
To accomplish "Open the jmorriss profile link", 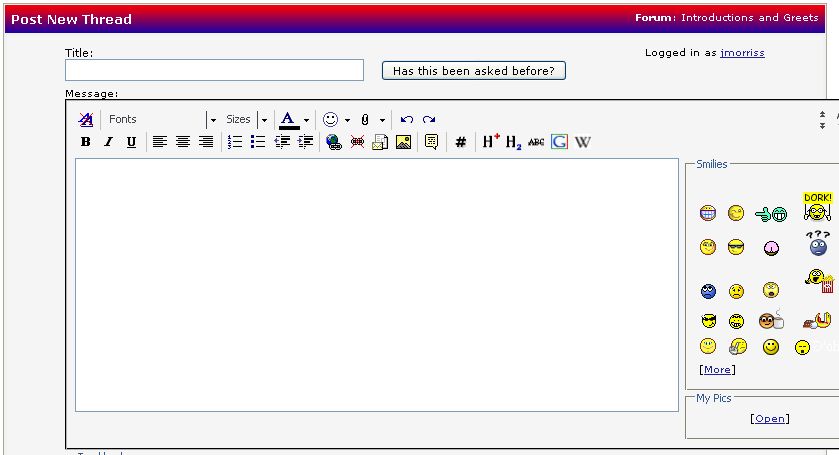I will tap(743, 52).
